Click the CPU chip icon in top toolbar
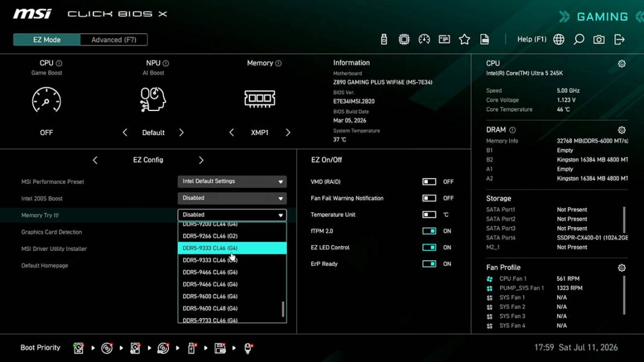The image size is (644, 362). pos(404,39)
